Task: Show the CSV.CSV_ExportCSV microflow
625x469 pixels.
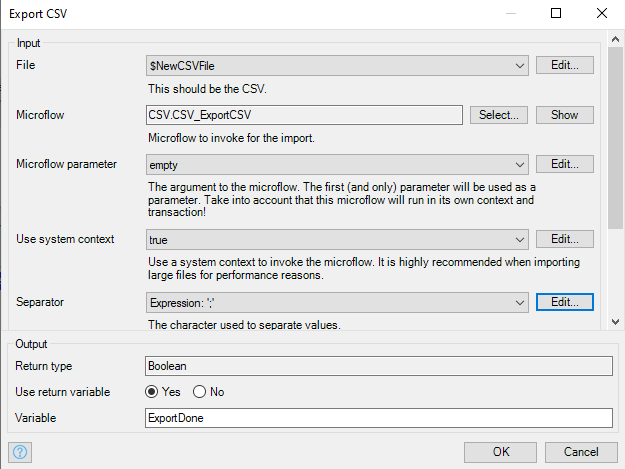Action: click(x=564, y=115)
